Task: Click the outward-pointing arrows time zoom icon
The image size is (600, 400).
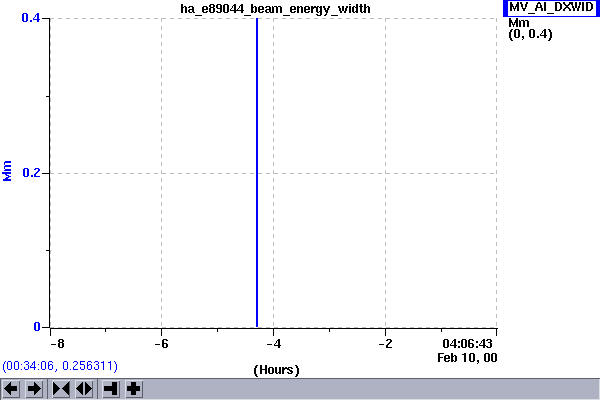Action: point(83,388)
